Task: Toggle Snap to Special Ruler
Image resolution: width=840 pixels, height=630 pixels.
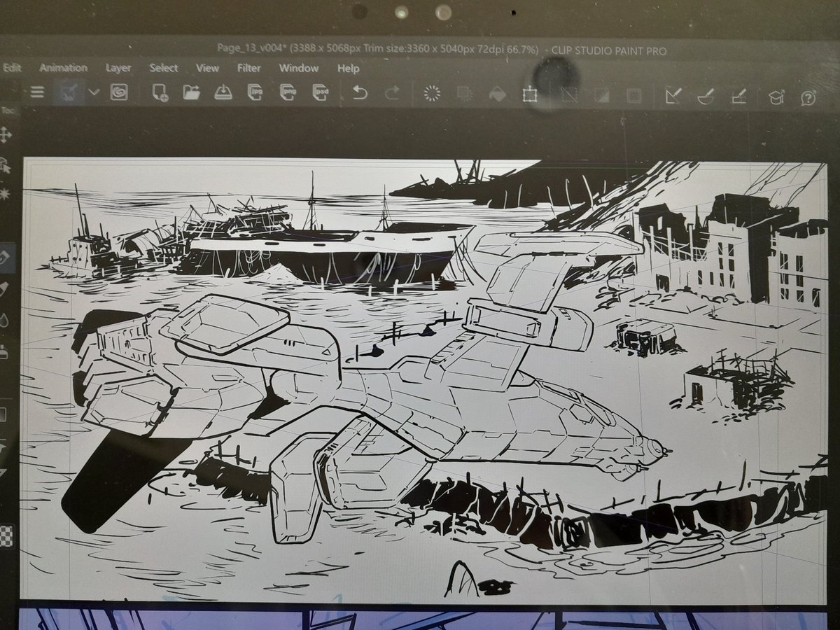Action: tap(706, 96)
